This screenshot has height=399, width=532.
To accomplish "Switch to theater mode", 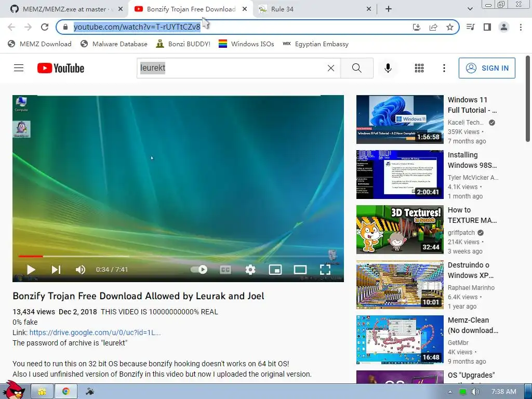I will 300,270.
